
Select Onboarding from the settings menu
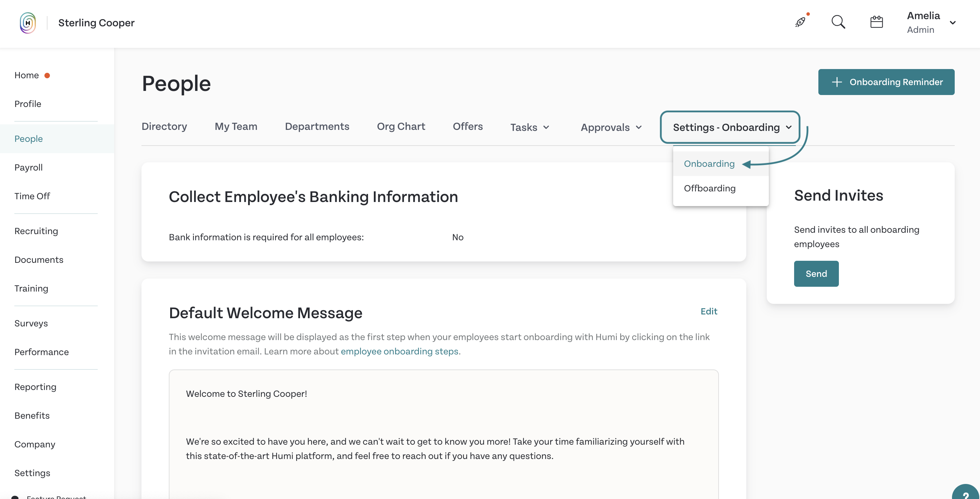(721, 164)
